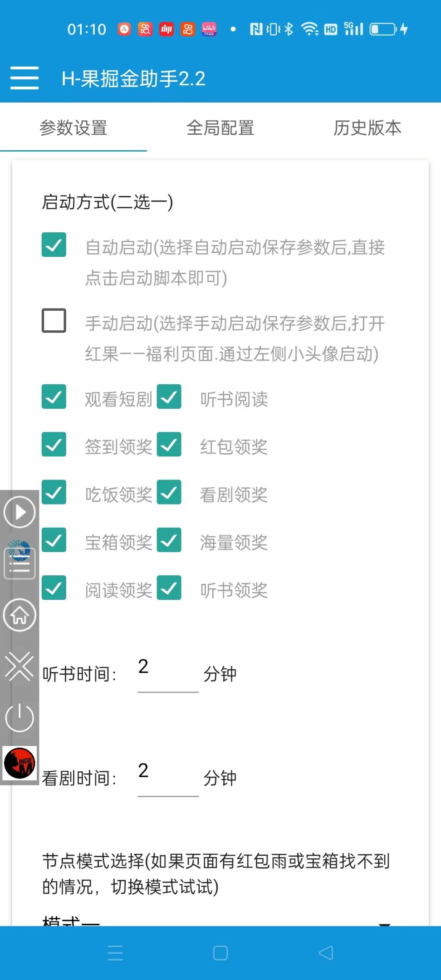Screen dimensions: 441x980
Task: Start the script with the play icon
Action: tap(19, 513)
